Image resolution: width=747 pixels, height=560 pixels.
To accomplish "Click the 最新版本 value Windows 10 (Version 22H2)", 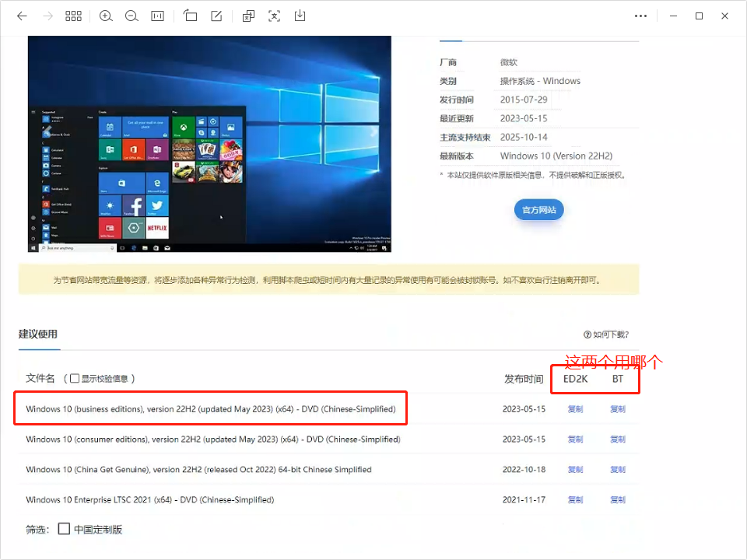I will 556,156.
